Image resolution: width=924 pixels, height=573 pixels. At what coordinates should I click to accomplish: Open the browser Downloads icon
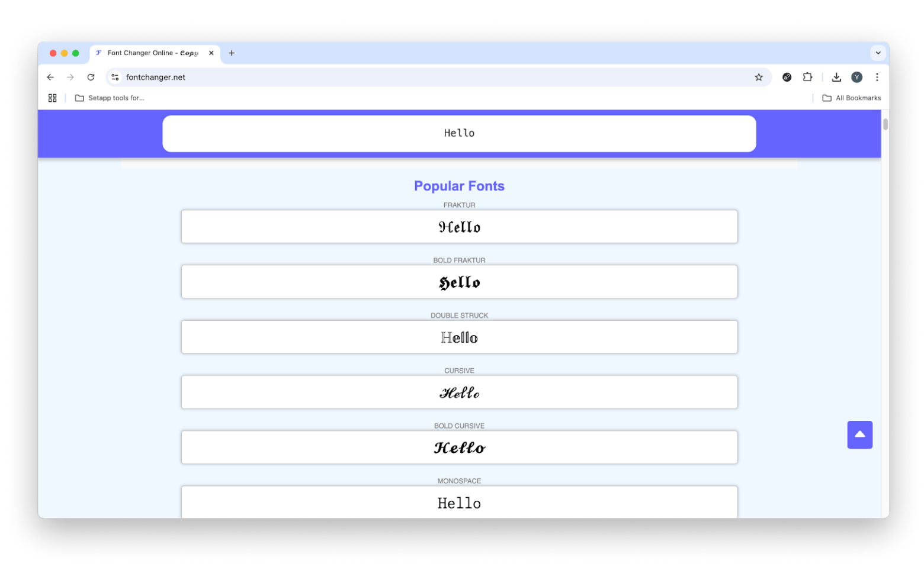tap(836, 77)
